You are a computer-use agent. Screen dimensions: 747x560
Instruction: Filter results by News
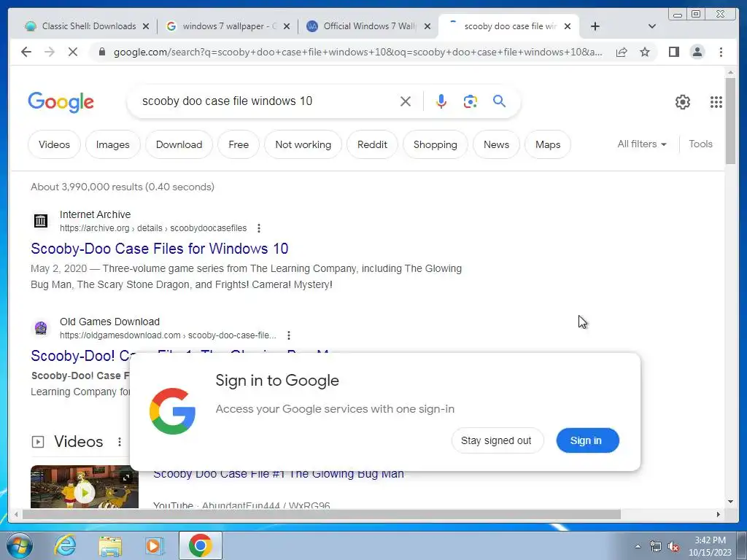coord(496,144)
